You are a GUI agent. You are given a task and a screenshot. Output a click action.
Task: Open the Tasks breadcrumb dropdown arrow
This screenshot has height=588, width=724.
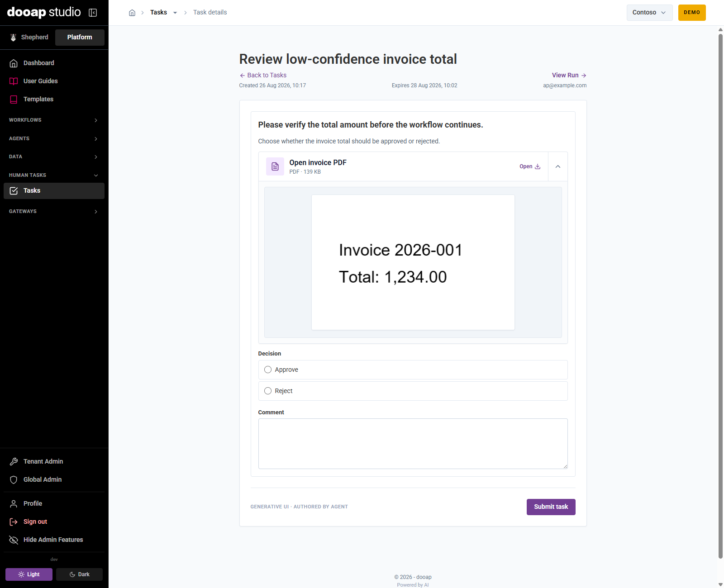click(x=175, y=13)
